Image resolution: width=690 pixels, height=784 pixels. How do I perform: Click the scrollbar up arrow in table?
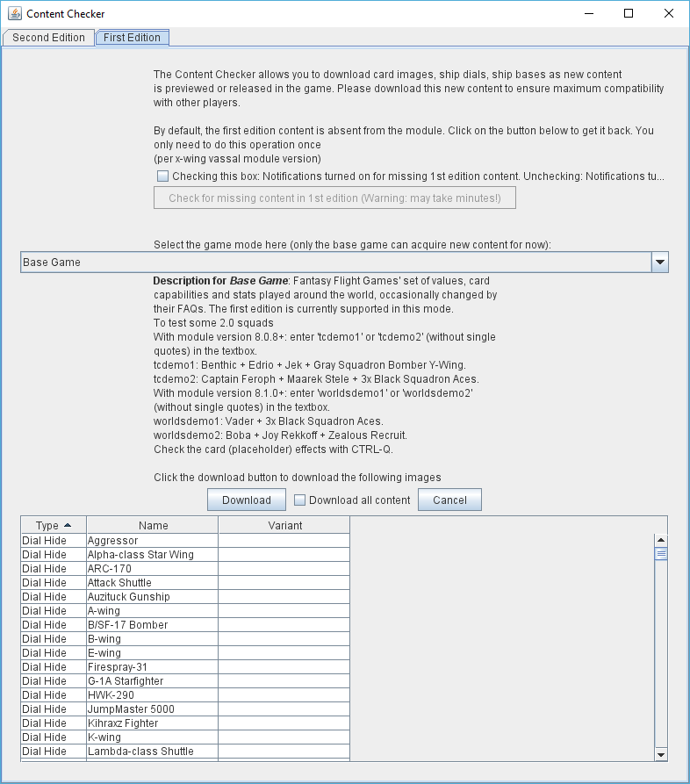point(661,540)
